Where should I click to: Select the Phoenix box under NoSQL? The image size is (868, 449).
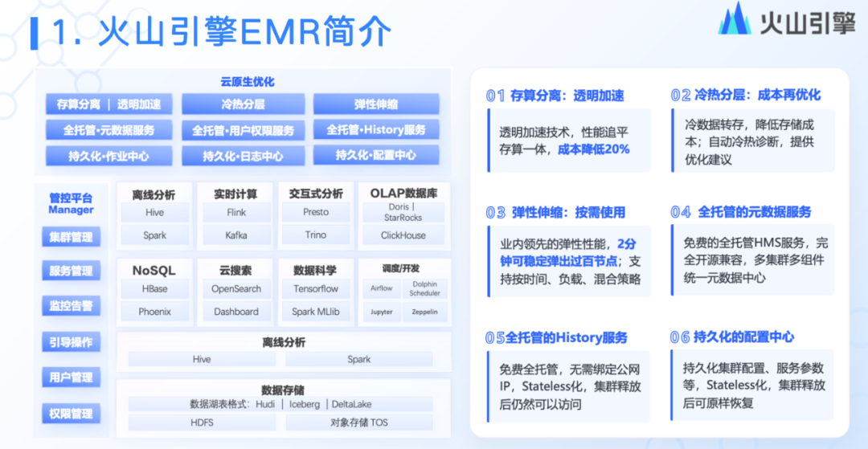(154, 312)
